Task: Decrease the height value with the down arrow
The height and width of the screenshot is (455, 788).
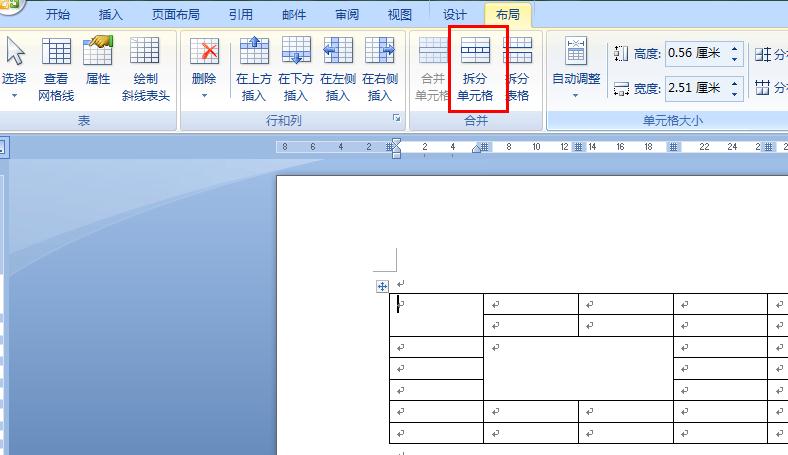Action: 735,58
